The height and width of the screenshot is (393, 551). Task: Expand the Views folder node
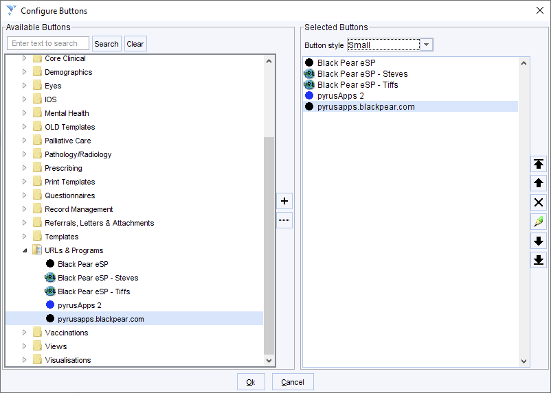[x=24, y=346]
